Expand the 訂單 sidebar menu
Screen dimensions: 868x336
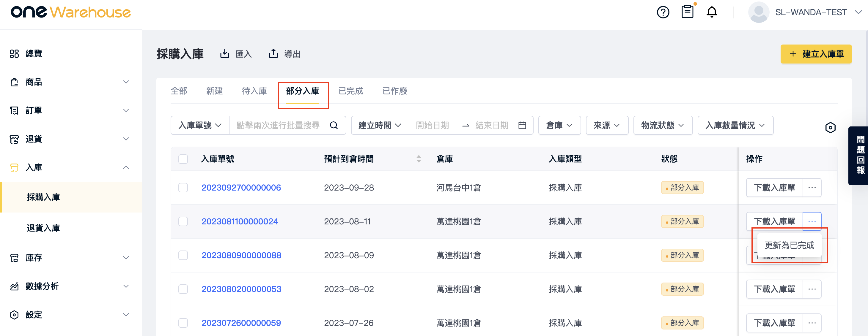coord(71,111)
